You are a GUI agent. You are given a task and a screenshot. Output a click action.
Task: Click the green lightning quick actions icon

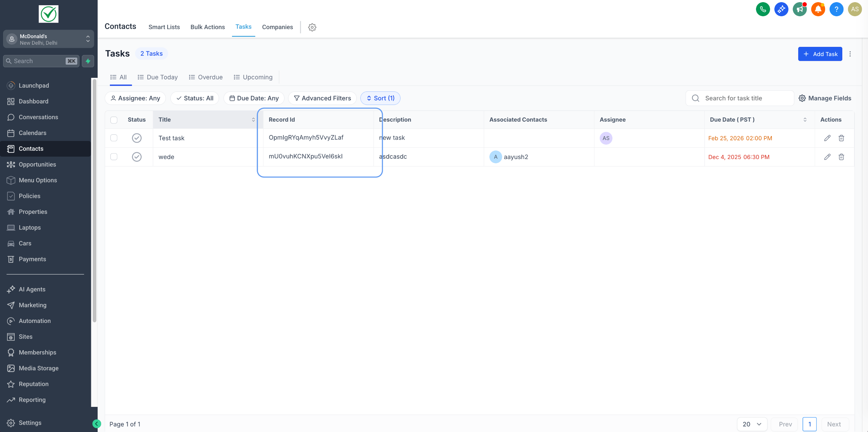(x=88, y=61)
